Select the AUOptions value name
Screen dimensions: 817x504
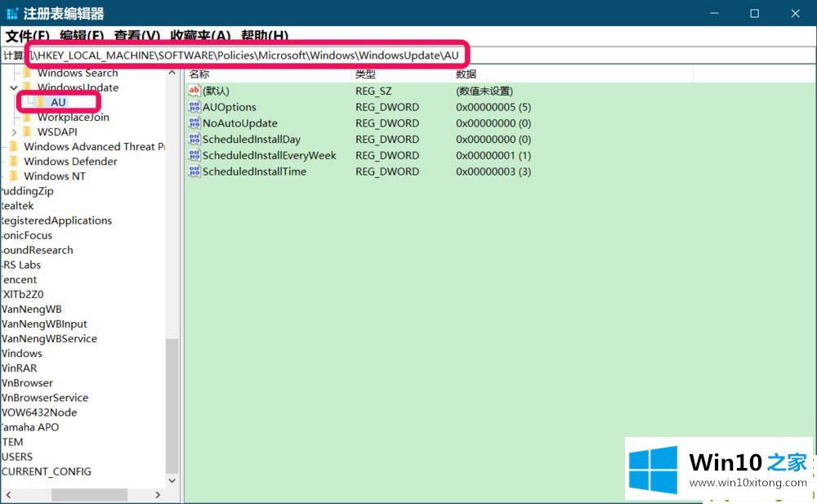[x=230, y=107]
